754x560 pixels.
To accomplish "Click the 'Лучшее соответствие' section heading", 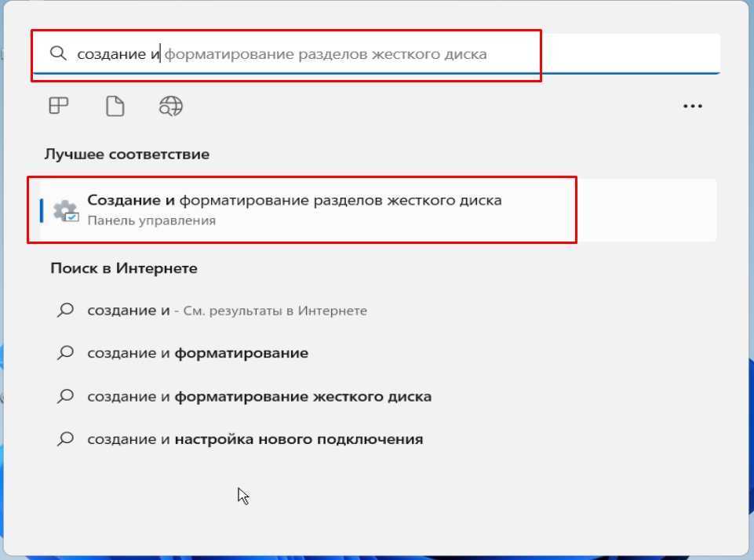I will click(x=126, y=155).
